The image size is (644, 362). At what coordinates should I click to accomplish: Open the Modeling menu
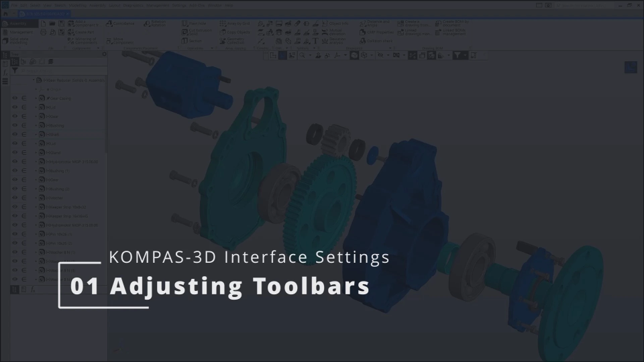pos(78,5)
